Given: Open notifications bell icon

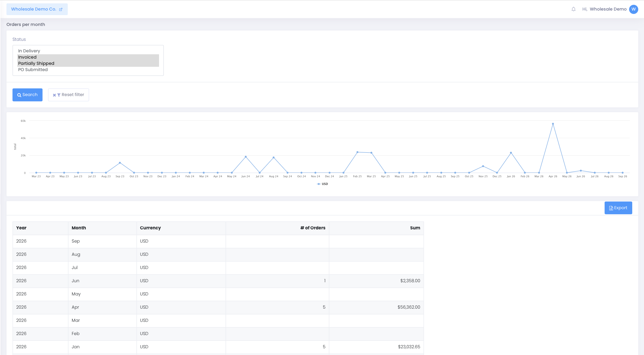Looking at the screenshot, I should [x=574, y=9].
